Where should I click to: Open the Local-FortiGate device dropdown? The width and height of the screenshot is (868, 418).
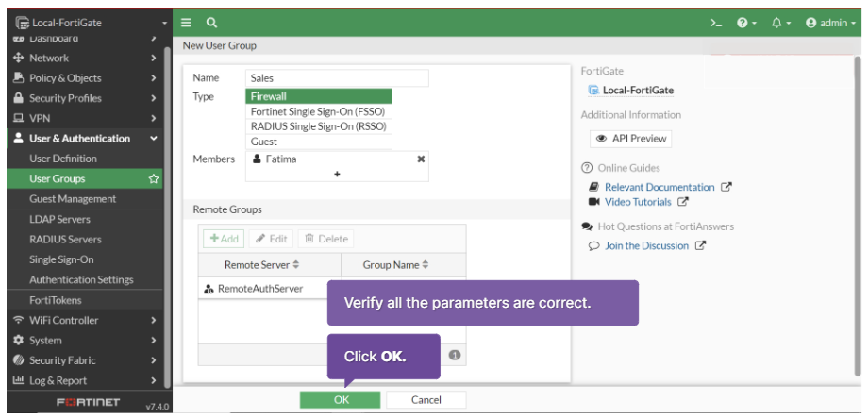coord(91,23)
